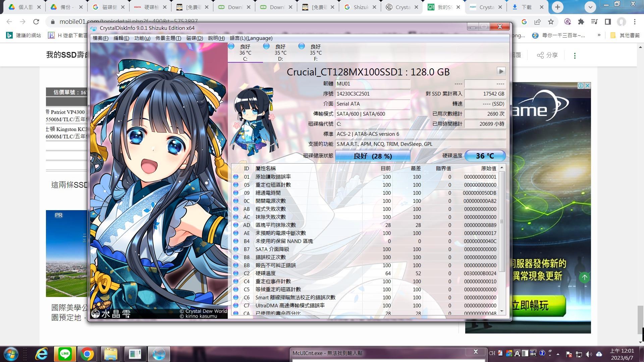Select the F: drive tab

click(x=316, y=53)
